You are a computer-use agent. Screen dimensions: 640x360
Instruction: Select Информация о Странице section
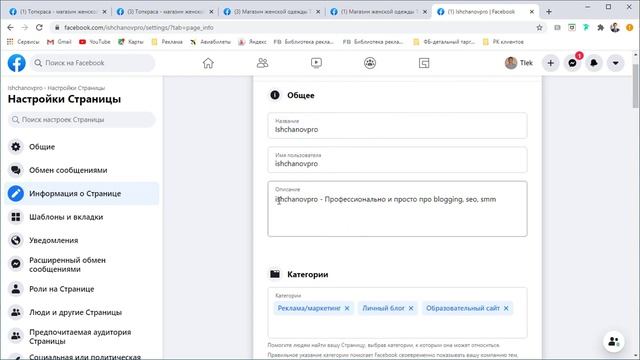(82, 193)
